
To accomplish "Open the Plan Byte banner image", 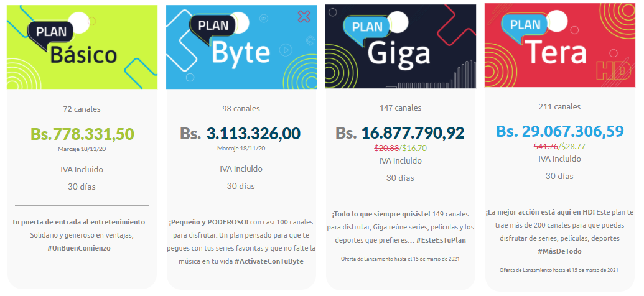I will point(241,47).
